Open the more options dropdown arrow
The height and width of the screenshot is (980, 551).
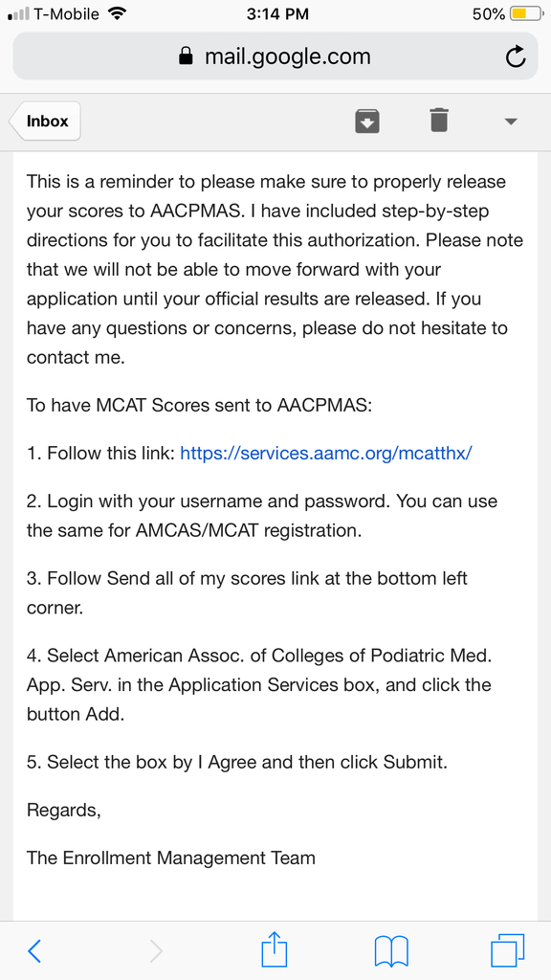pyautogui.click(x=511, y=122)
